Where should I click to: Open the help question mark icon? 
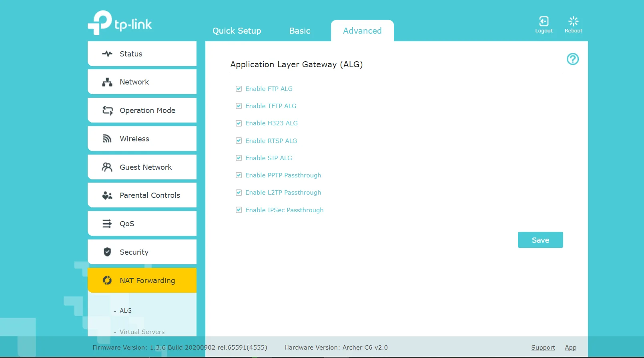coord(572,59)
